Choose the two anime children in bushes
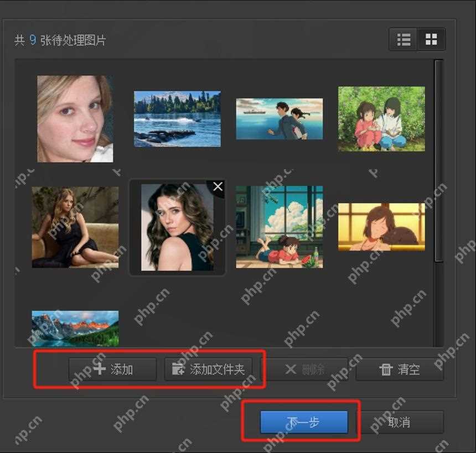 (x=381, y=119)
